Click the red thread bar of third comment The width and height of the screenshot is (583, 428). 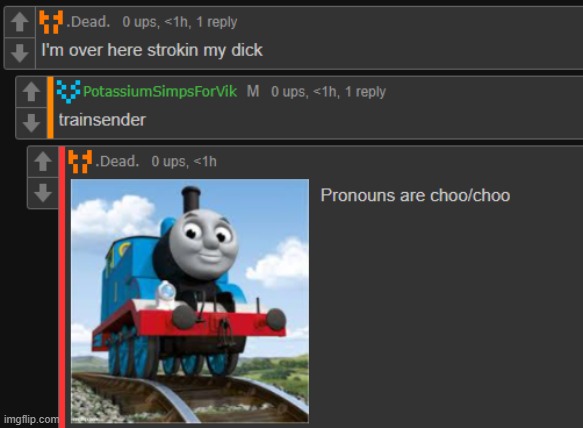point(62,287)
